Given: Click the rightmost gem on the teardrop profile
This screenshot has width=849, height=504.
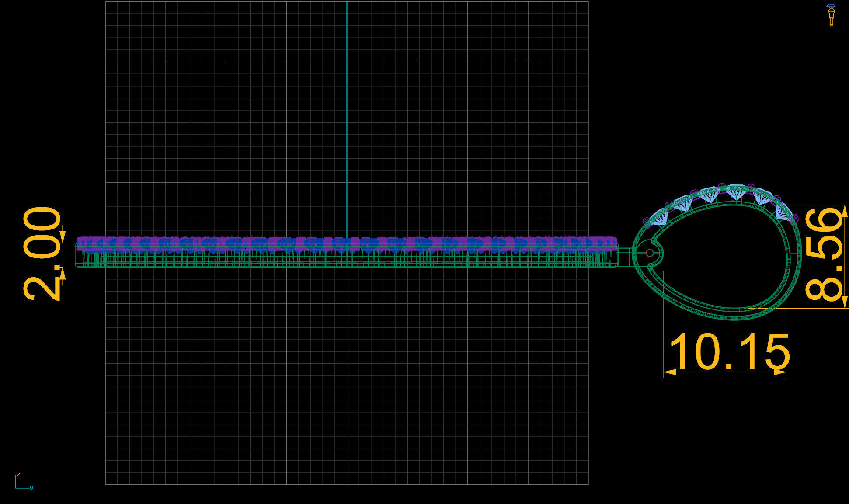Looking at the screenshot, I should click(783, 212).
